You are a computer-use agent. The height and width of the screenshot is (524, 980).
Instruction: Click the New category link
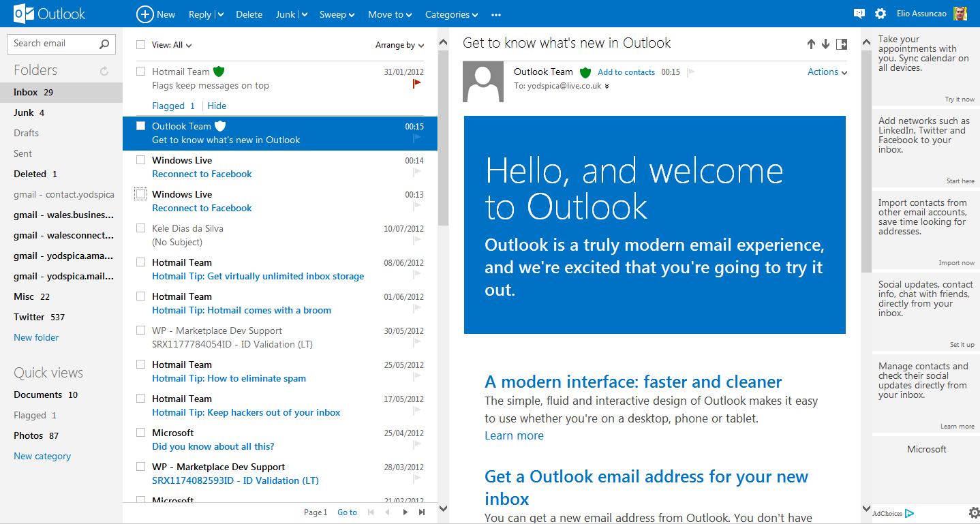pyautogui.click(x=42, y=456)
